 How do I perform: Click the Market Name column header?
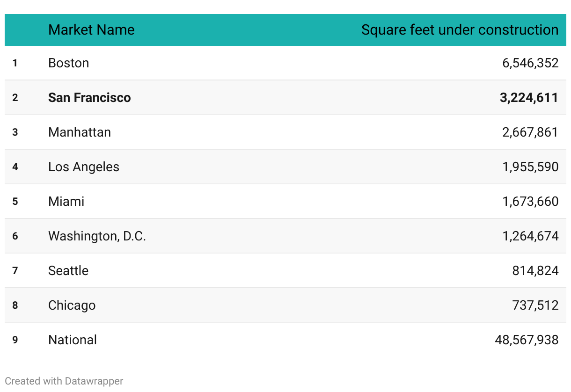click(x=91, y=30)
